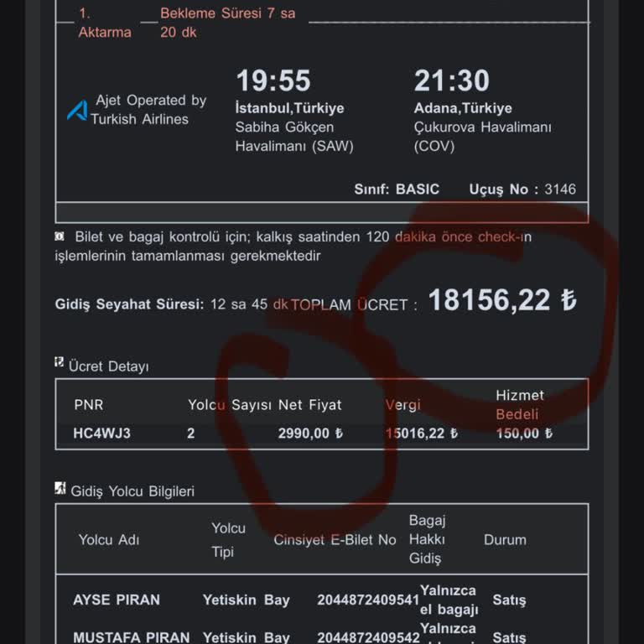Click passenger count value 2
Image resolution: width=644 pixels, height=644 pixels.
191,434
